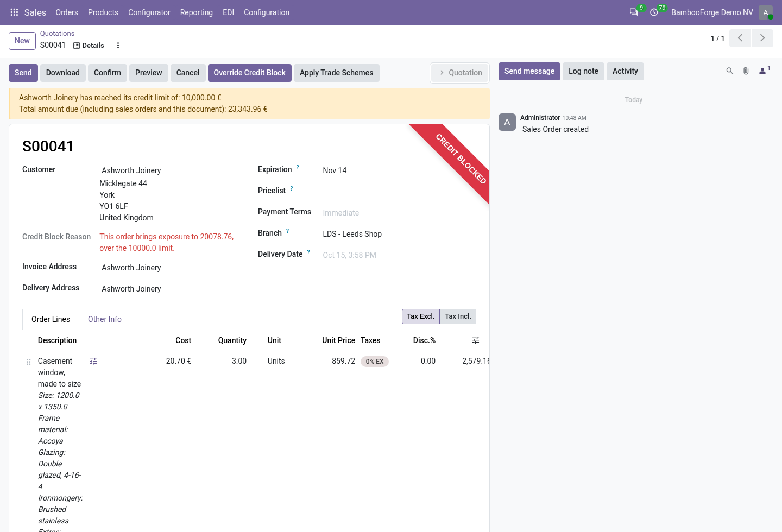Show followers icon in chatter
The width and height of the screenshot is (782, 532).
(763, 71)
